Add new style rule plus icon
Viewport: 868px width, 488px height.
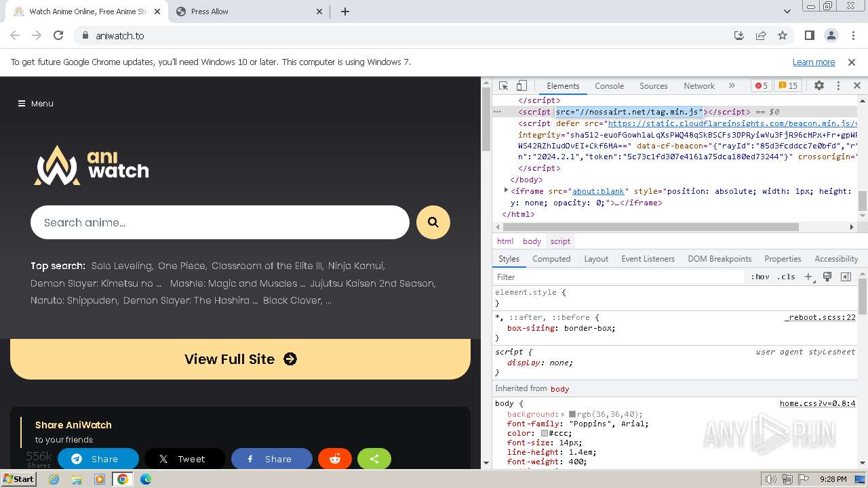808,277
